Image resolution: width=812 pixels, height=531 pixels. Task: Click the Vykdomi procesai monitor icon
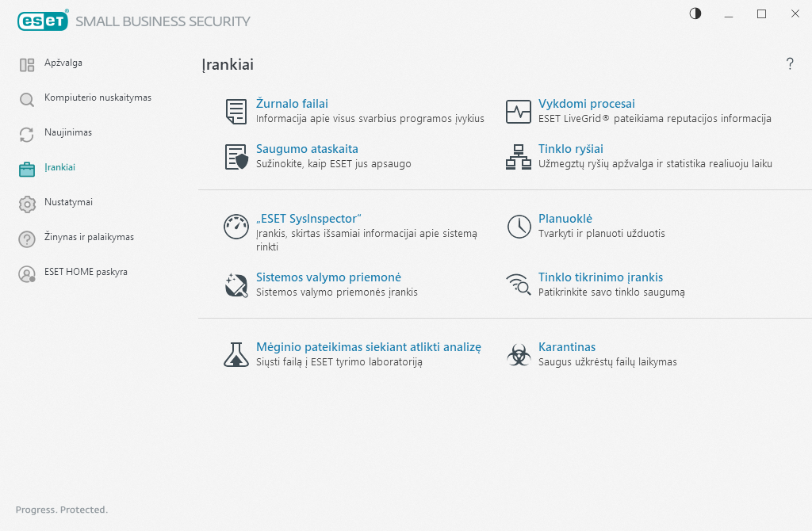coord(519,112)
